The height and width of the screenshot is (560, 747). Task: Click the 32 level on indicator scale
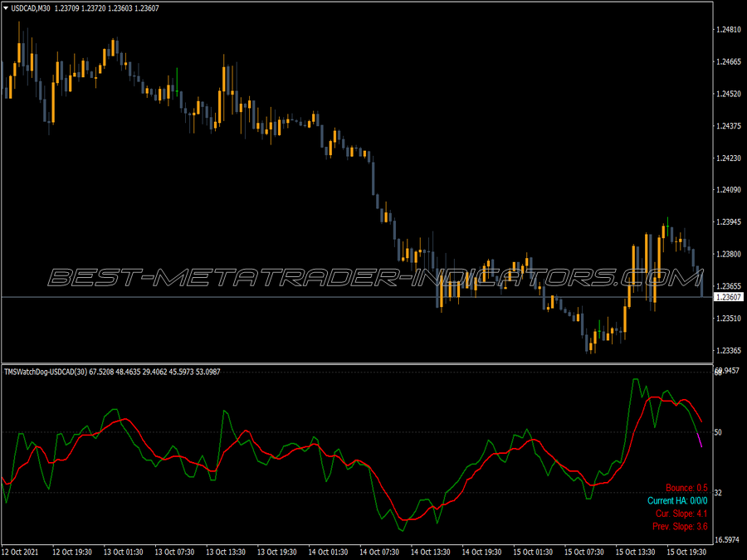[718, 493]
